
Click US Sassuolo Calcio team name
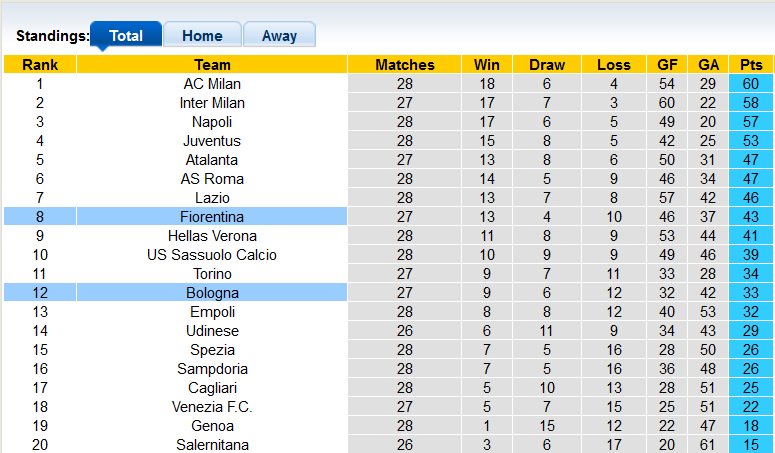(x=212, y=255)
